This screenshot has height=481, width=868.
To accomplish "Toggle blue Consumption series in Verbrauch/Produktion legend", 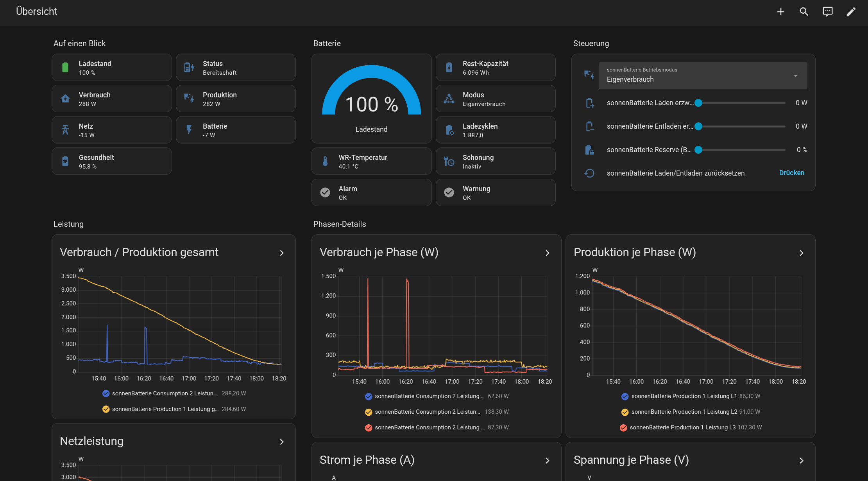I will click(x=106, y=393).
